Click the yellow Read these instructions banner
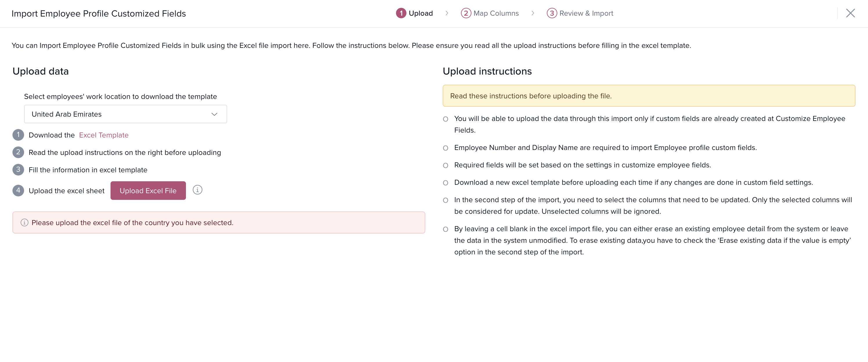 pos(649,96)
